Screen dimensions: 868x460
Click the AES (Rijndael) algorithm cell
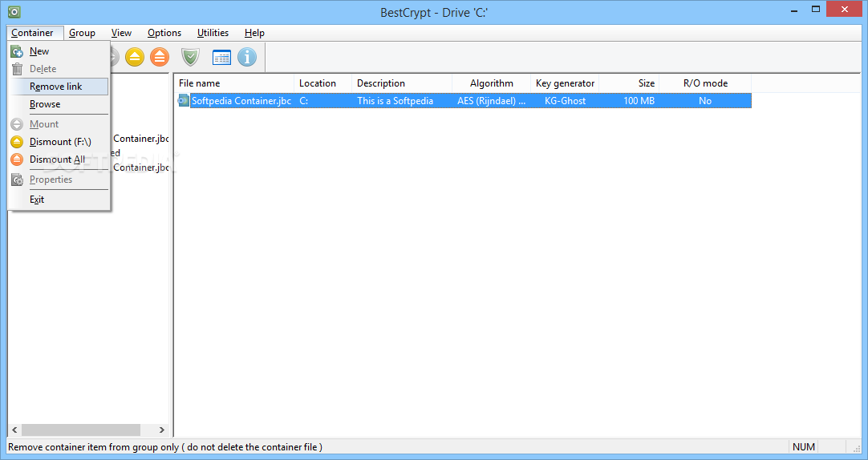coord(492,101)
